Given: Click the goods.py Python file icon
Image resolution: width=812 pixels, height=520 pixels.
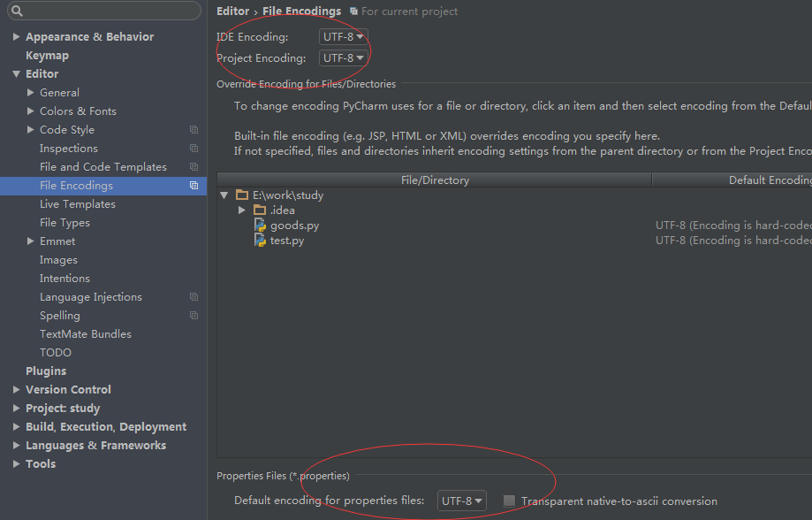Looking at the screenshot, I should 260,225.
